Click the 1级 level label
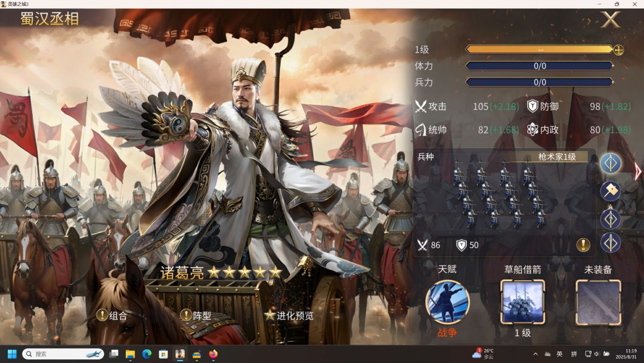 coord(422,50)
